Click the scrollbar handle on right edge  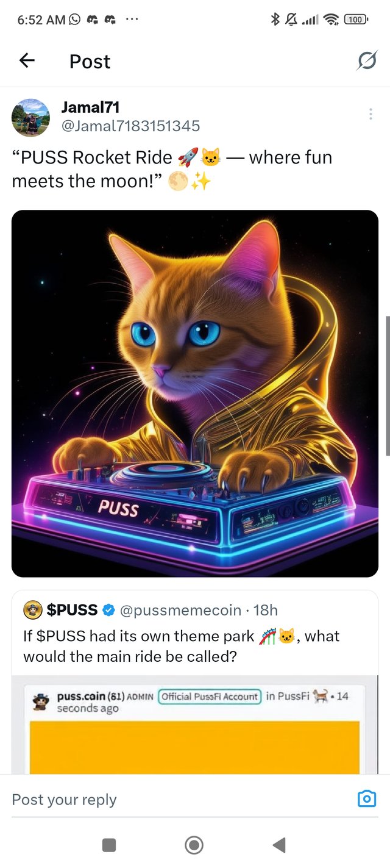point(388,386)
